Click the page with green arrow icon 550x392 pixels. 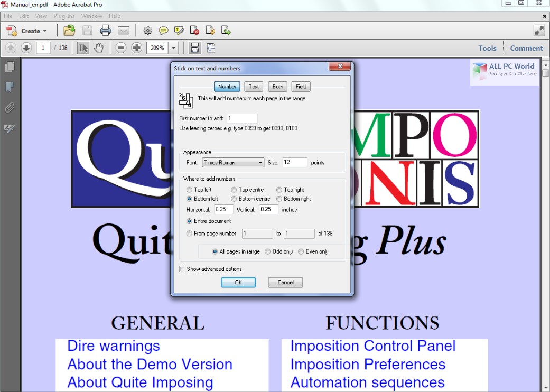point(226,31)
